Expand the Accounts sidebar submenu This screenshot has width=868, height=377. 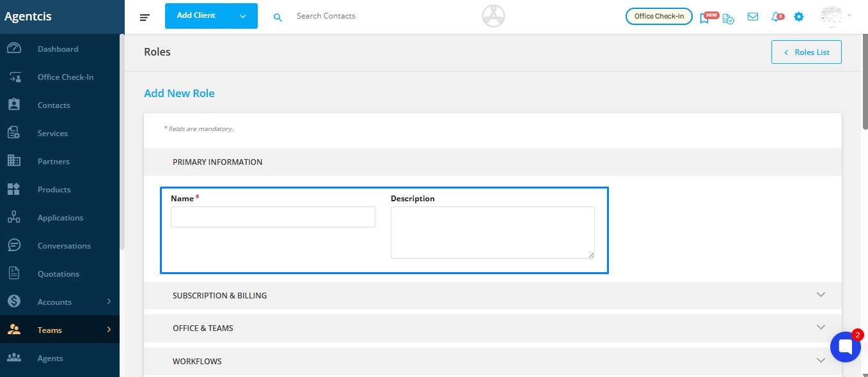tap(109, 302)
